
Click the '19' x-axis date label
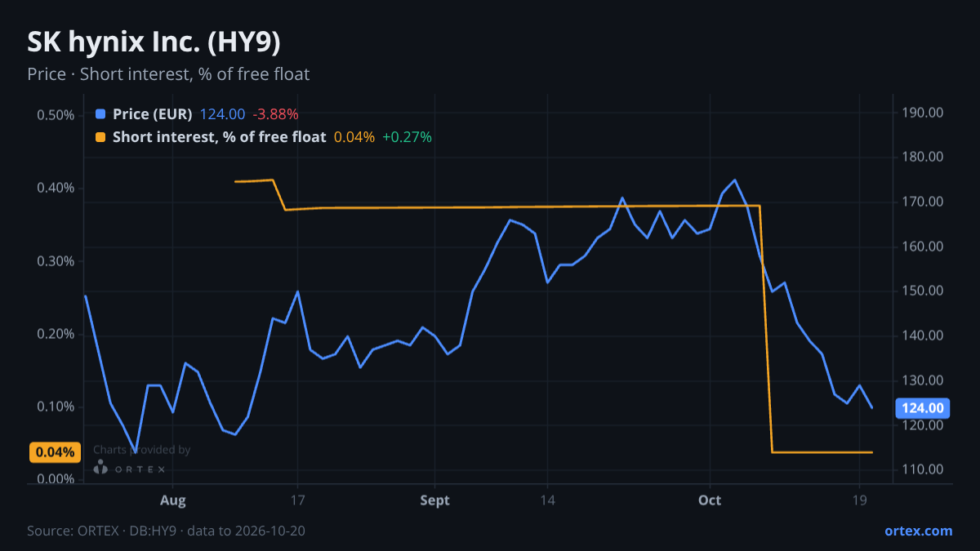coord(859,500)
